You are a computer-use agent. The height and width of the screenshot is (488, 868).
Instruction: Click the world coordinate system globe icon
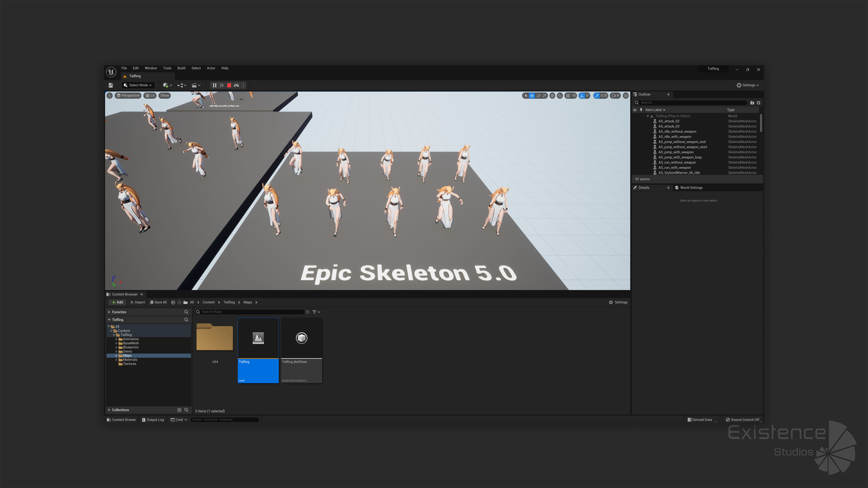pyautogui.click(x=552, y=96)
